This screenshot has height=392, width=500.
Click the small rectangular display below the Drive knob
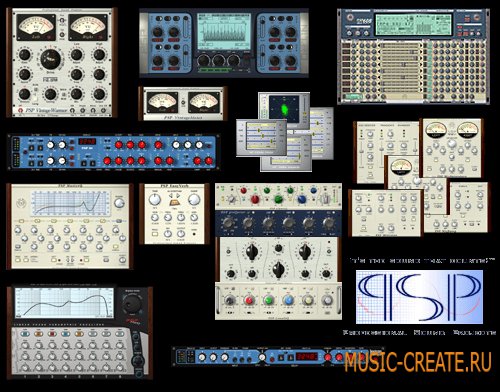[x=50, y=79]
